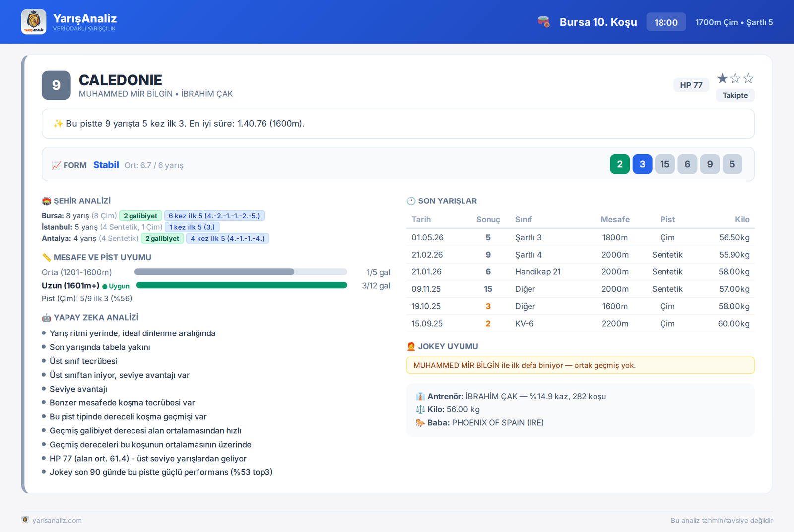
Task: Click the Orta (1201-1600m) gray progress bar
Action: click(241, 272)
